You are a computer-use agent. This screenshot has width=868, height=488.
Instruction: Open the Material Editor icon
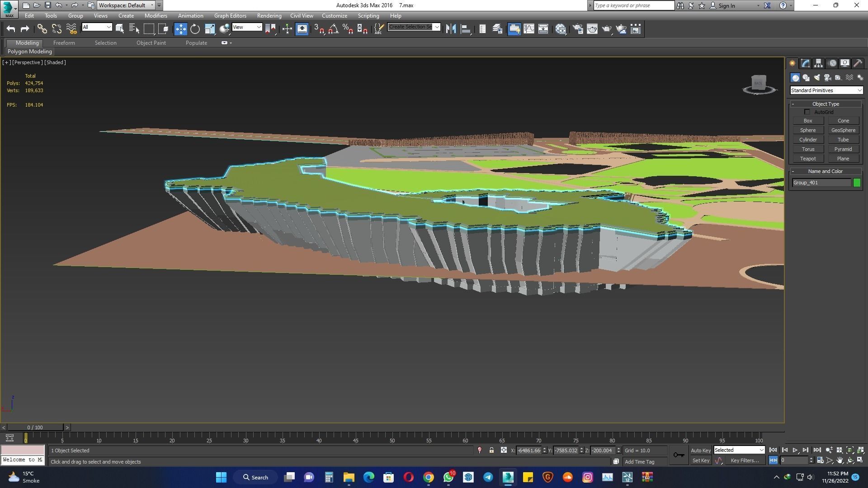click(x=561, y=29)
